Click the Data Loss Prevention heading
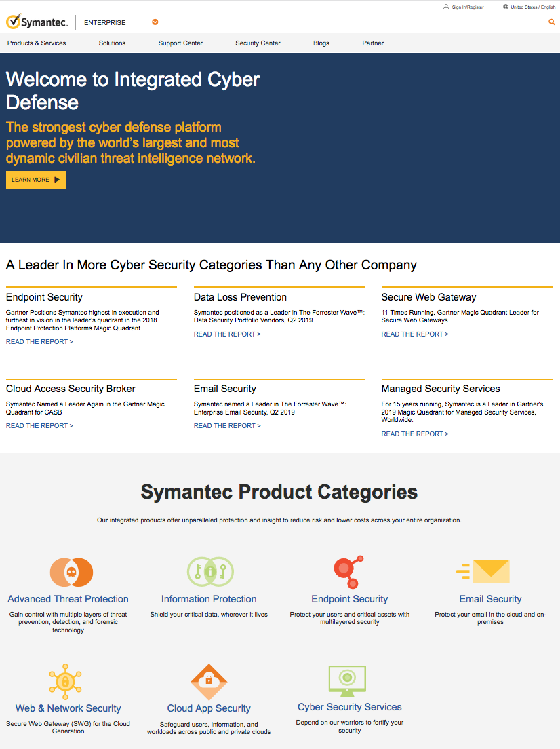The height and width of the screenshot is (749, 560). (240, 297)
